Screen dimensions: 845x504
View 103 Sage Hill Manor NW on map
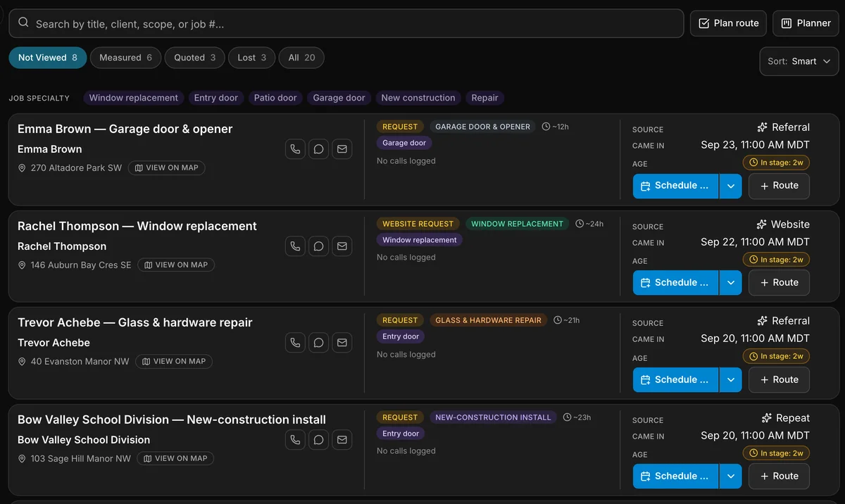175,459
